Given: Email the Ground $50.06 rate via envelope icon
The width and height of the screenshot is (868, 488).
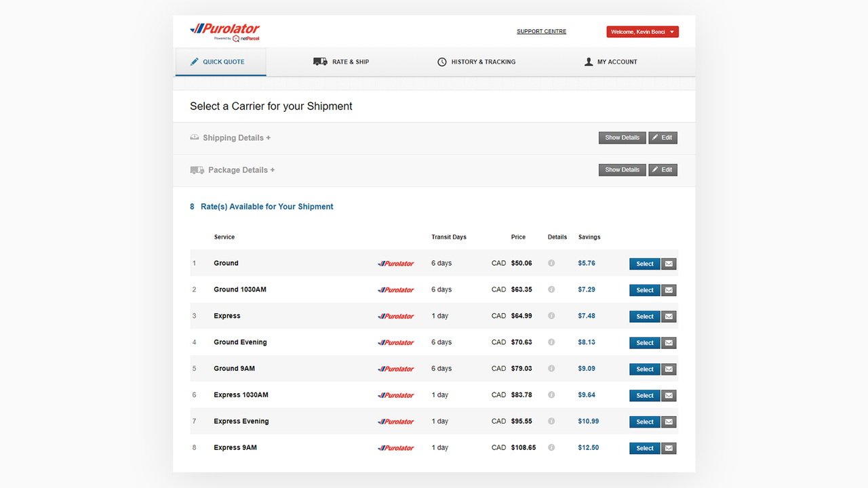Looking at the screenshot, I should (669, 264).
